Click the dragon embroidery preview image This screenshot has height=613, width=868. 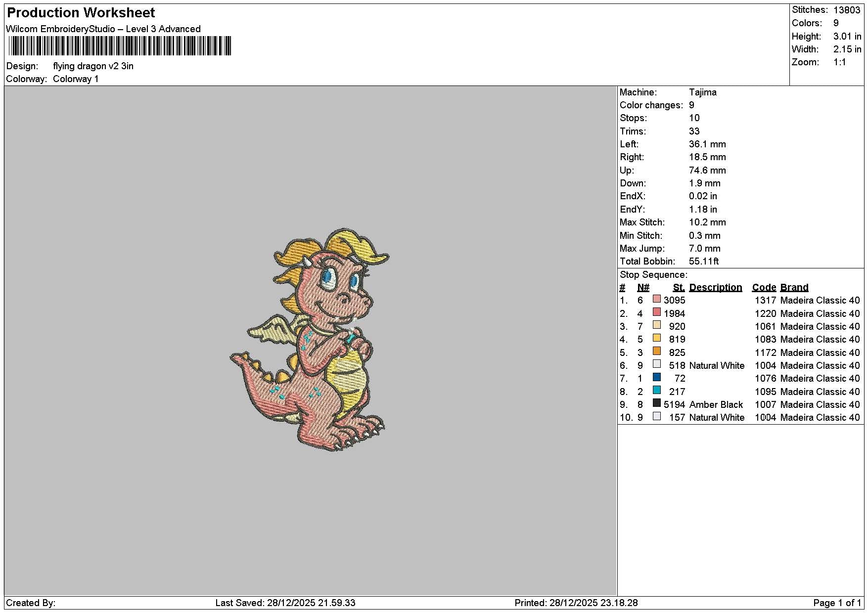click(310, 340)
